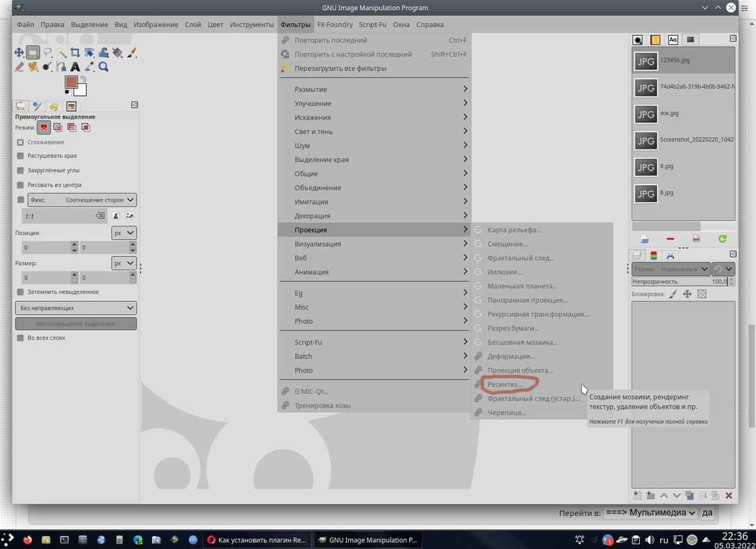Open the Позиция units px dropdown
Screen dimensions: 756x549
click(x=124, y=233)
